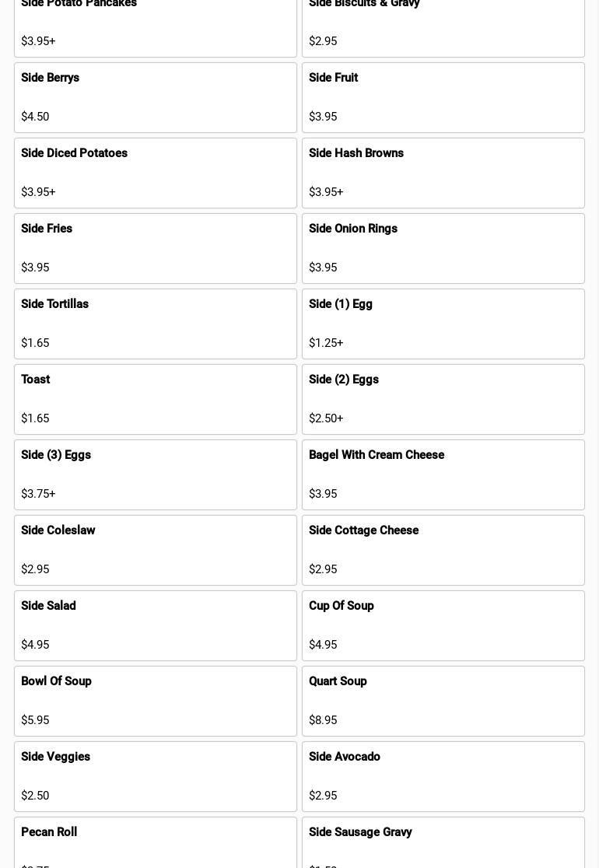Open Side (2) Eggs options
The image size is (599, 868).
point(443,399)
